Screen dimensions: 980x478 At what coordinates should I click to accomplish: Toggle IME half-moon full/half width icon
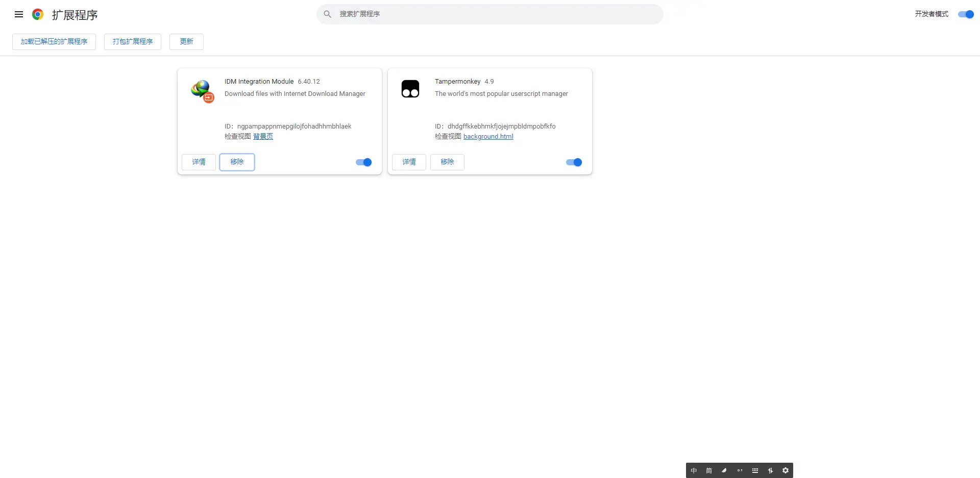point(724,470)
